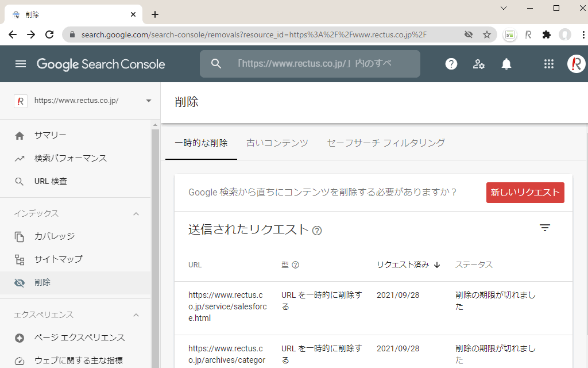Open the Google apps grid
This screenshot has width=588, height=368.
point(548,64)
